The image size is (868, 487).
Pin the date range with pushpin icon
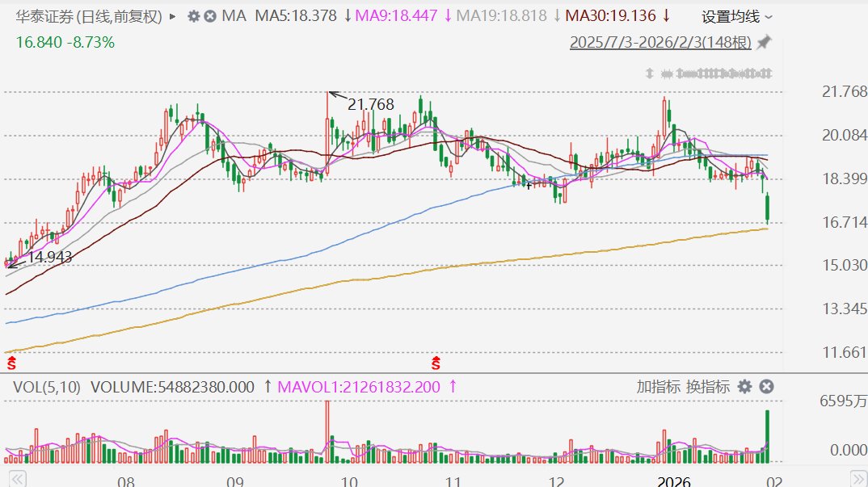[x=764, y=42]
